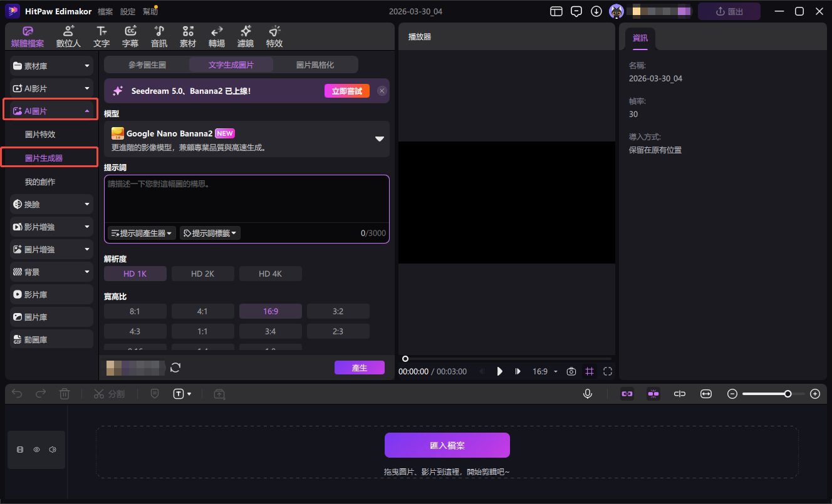Toggle the timeline track eye visibility
Screen dimensions: 832x504
pos(36,450)
